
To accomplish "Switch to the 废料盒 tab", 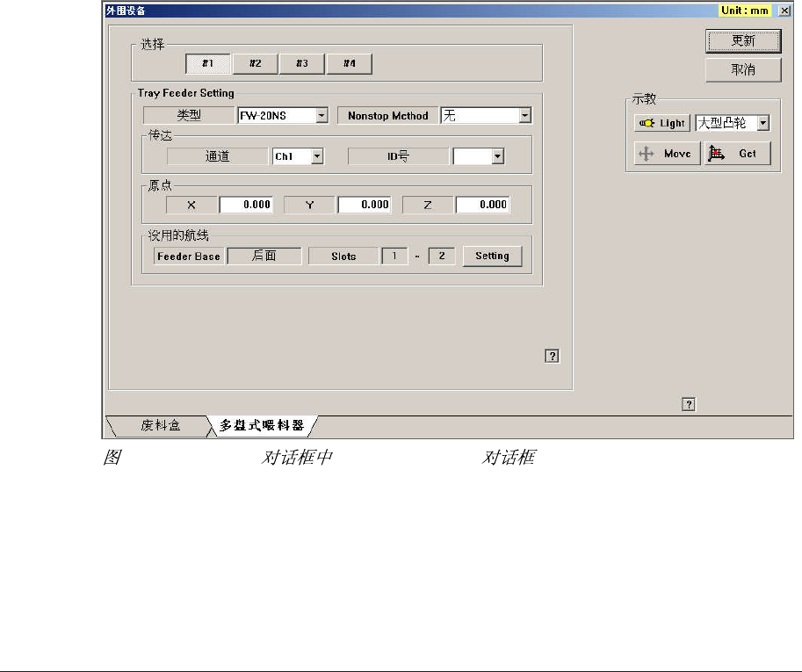I will [x=160, y=425].
